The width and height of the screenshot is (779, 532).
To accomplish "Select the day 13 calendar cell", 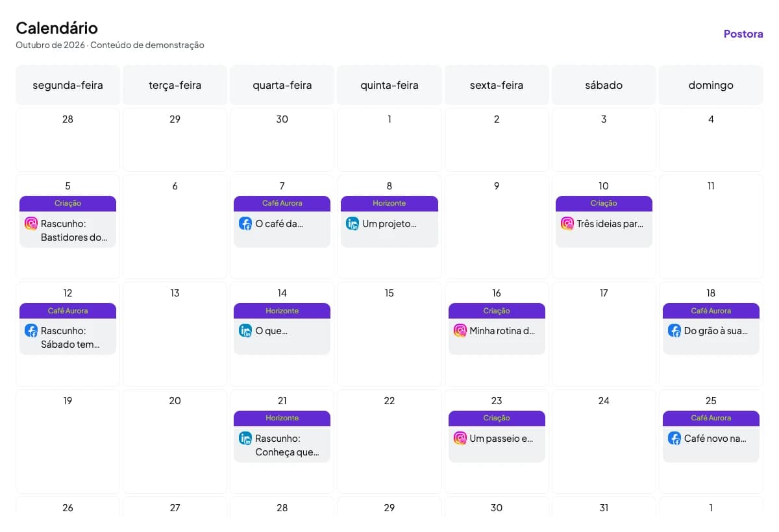I will (175, 334).
